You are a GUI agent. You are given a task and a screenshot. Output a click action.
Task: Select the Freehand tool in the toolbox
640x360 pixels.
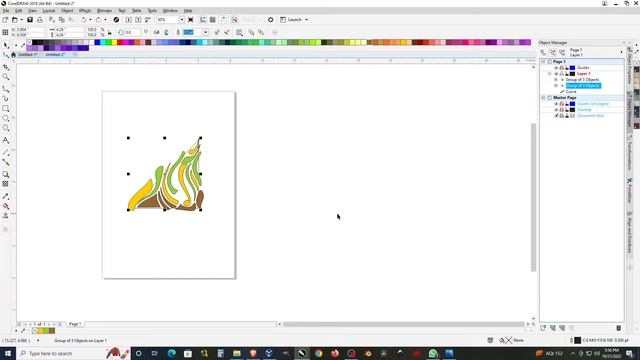pyautogui.click(x=6, y=89)
